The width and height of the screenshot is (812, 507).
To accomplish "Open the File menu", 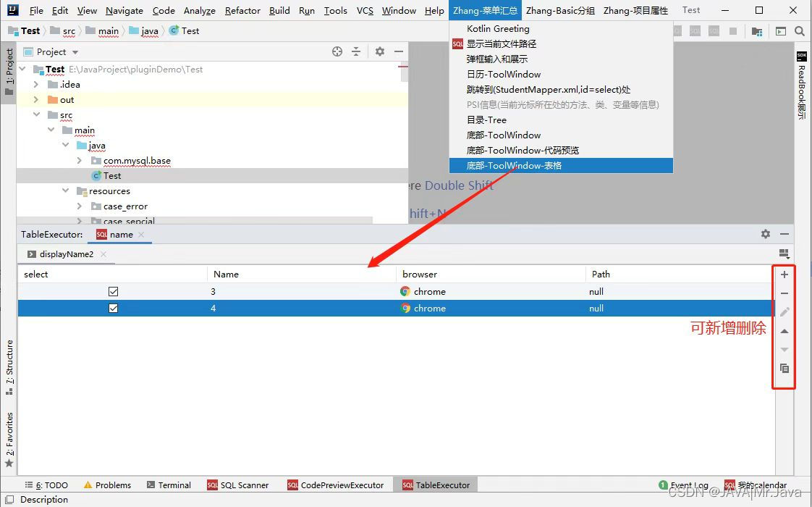I will pos(36,10).
